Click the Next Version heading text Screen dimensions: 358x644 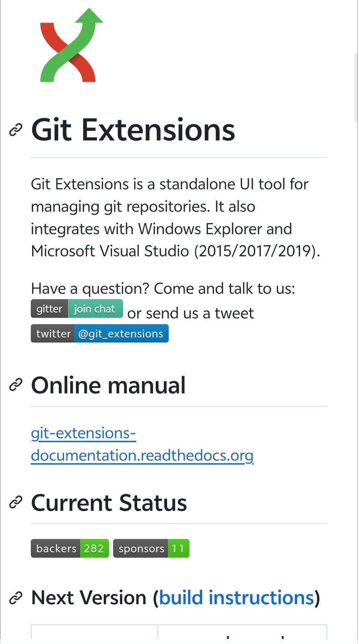click(x=89, y=598)
